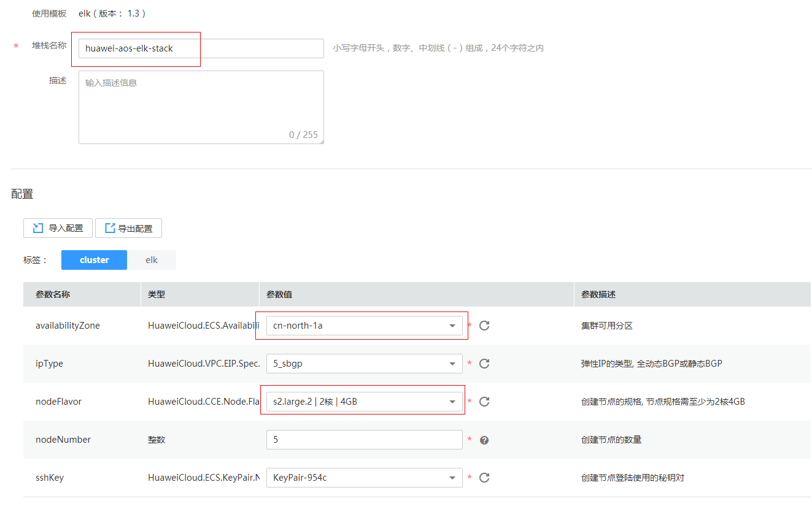
Task: Show help for the nodeNumber parameter
Action: click(484, 440)
